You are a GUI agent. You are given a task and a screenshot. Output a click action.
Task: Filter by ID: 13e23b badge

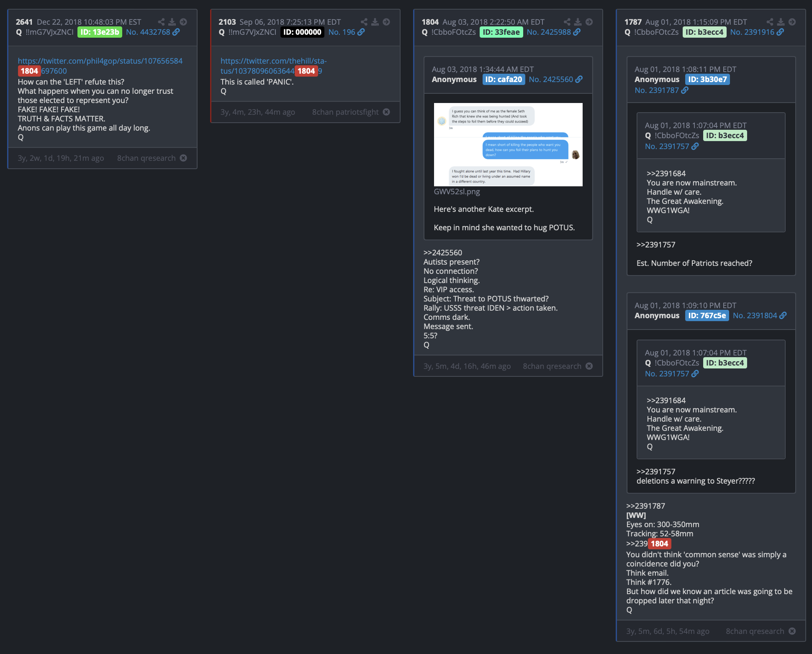[100, 32]
